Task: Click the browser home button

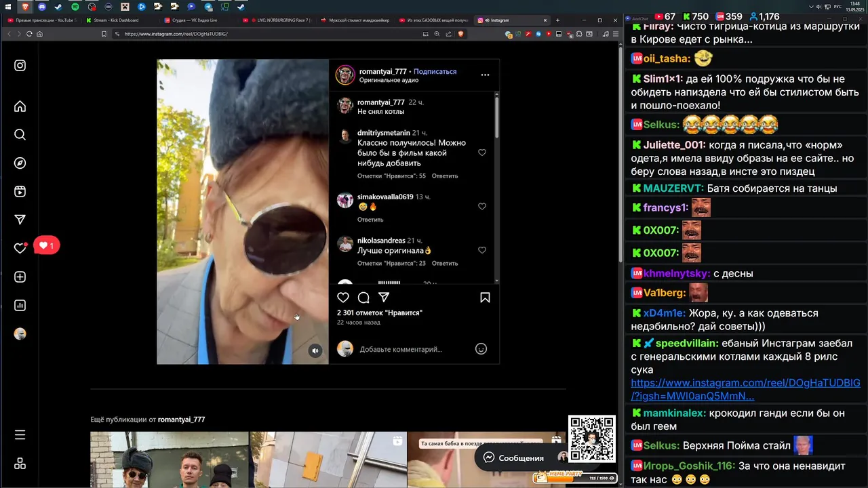Action: tap(40, 34)
